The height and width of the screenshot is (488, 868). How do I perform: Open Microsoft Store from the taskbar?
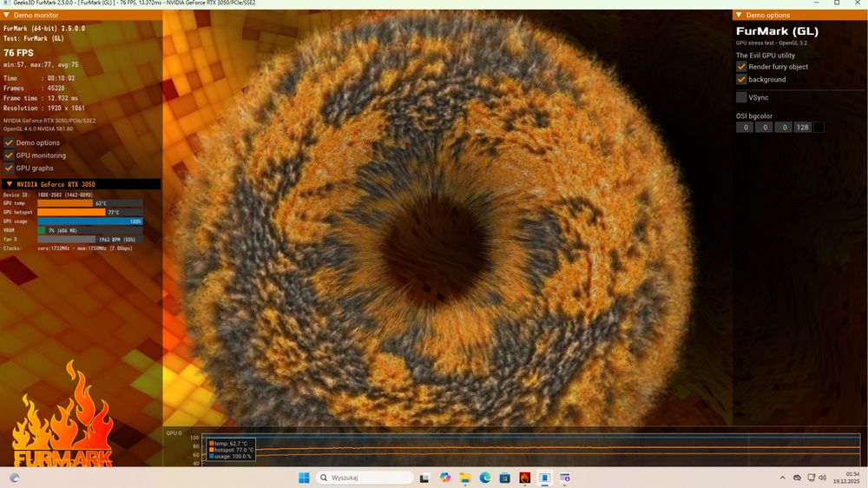point(505,478)
